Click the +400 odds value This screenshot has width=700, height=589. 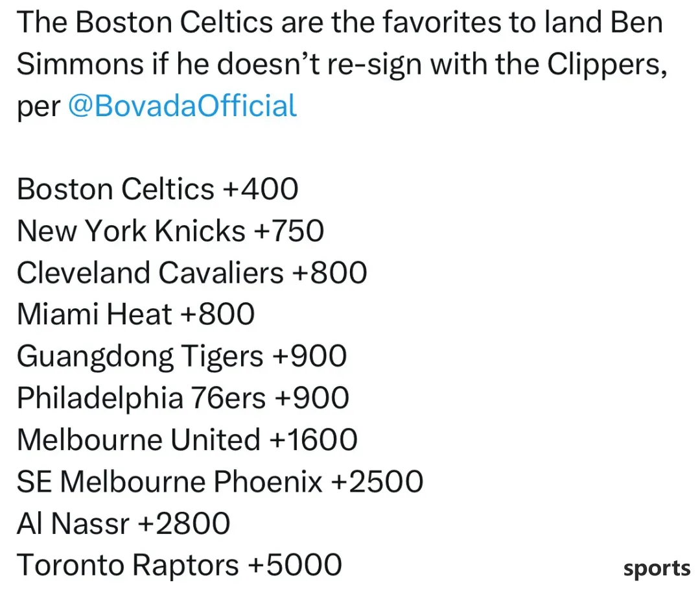(261, 189)
